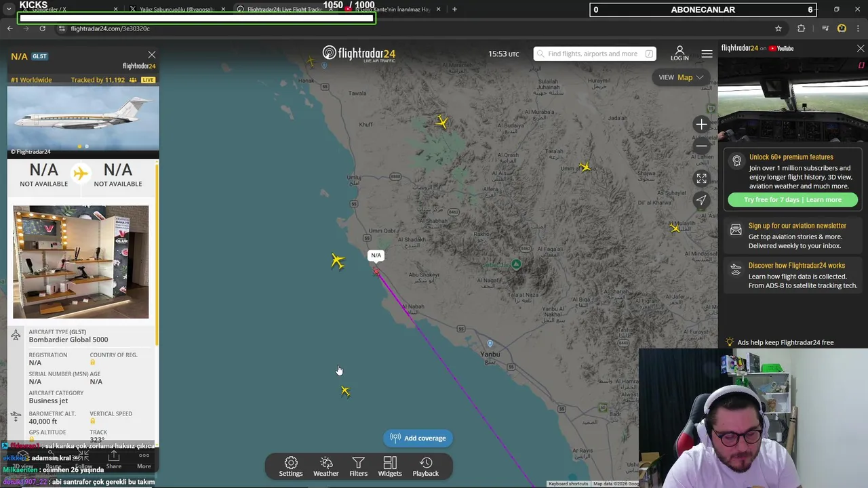Go back in browser history

point(9,28)
